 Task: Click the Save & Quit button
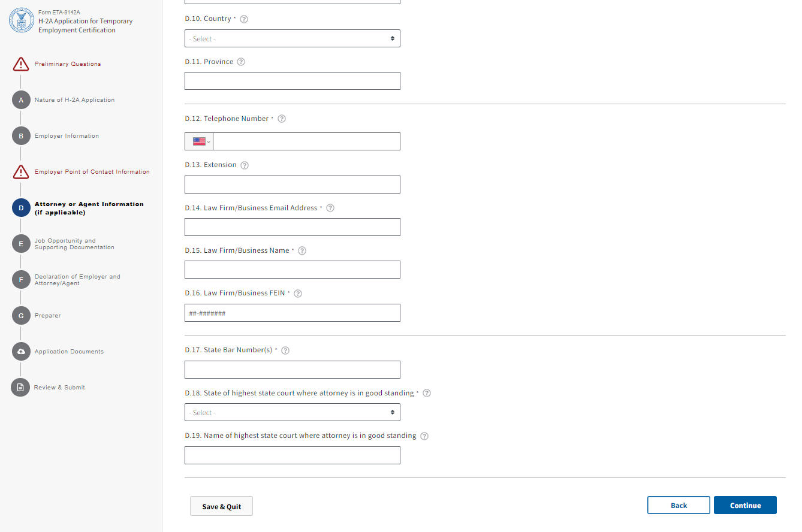221,506
